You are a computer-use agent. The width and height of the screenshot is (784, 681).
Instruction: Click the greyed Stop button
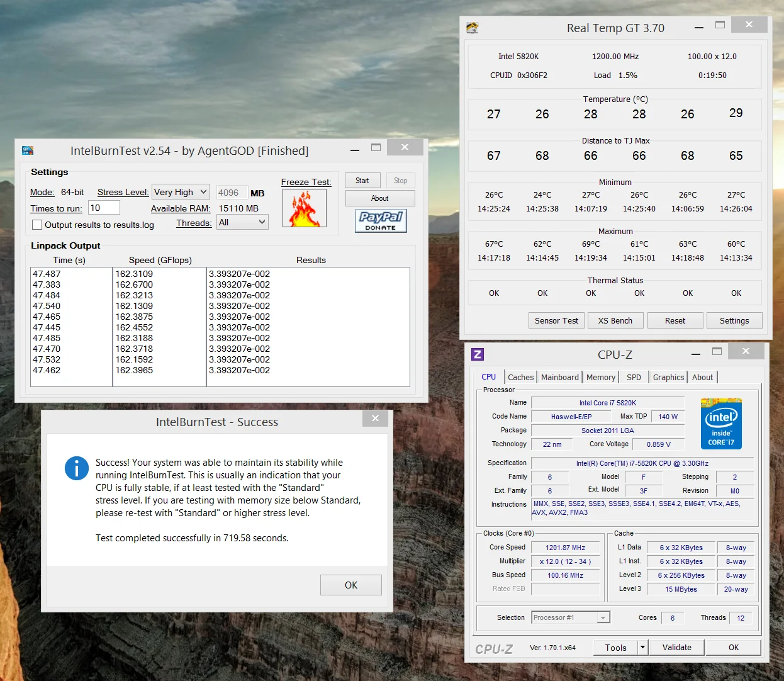tap(400, 181)
